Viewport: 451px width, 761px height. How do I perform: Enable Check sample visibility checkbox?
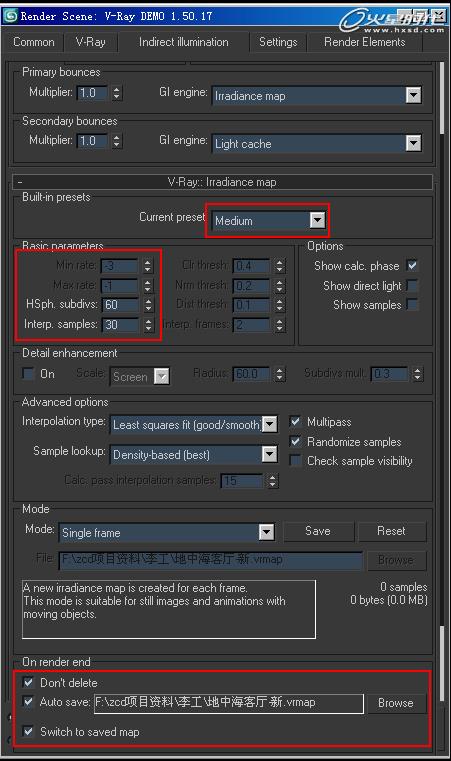point(295,461)
